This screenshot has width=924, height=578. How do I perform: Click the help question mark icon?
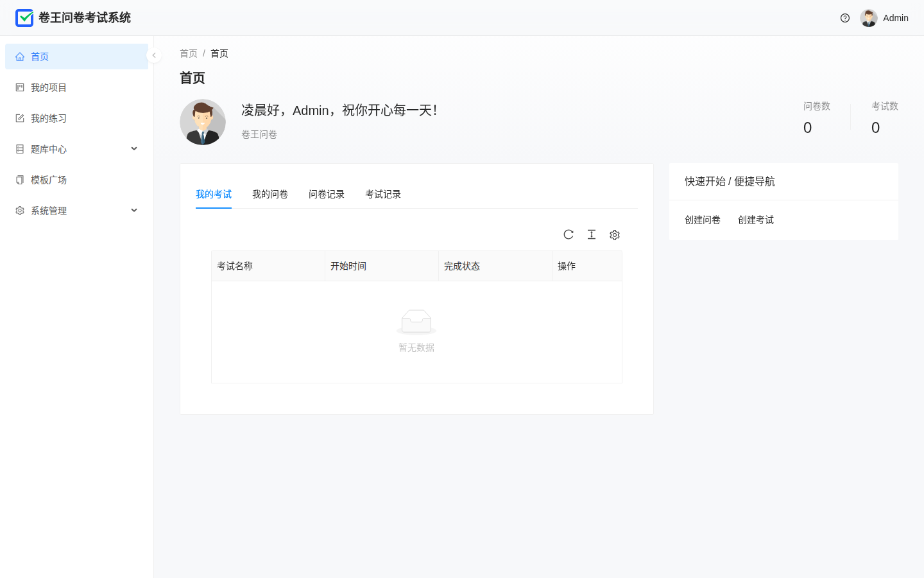845,18
